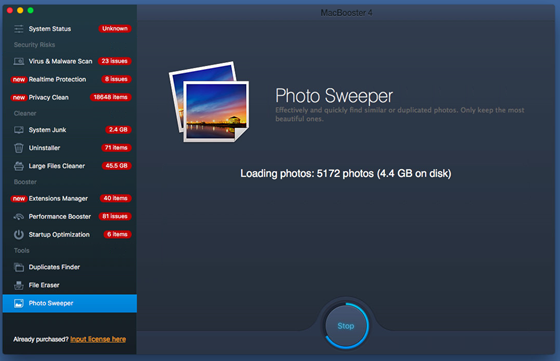Click the Performance Booster gauge icon
This screenshot has height=361, width=560.
click(19, 216)
